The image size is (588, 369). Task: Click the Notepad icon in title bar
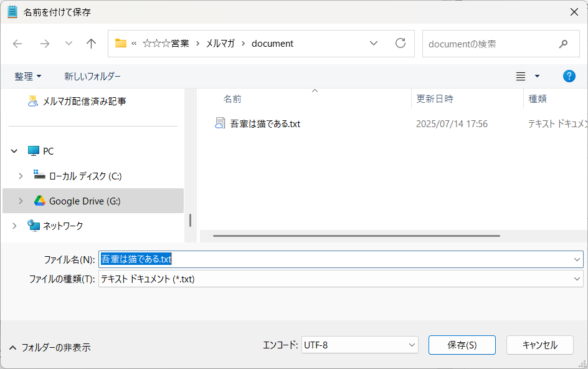12,12
